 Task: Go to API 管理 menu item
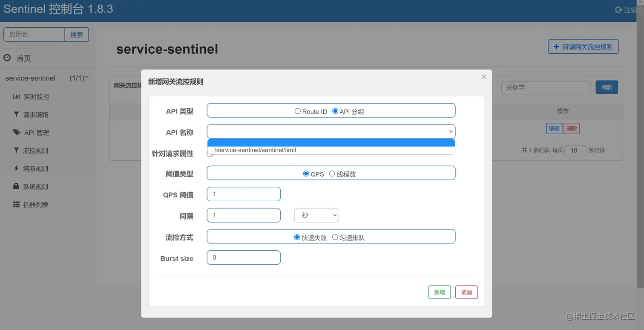(37, 133)
